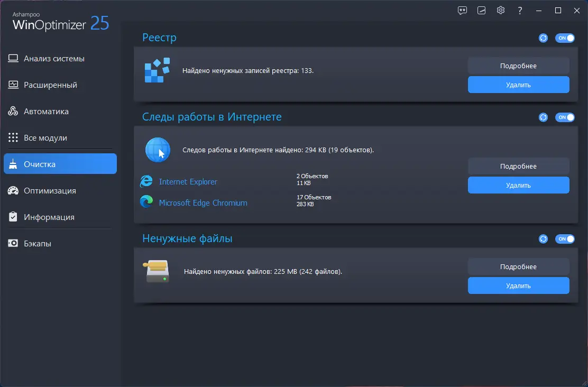Click the '17 Объектов 283 KB' value
Viewport: 588px width, 387px height.
tap(314, 200)
